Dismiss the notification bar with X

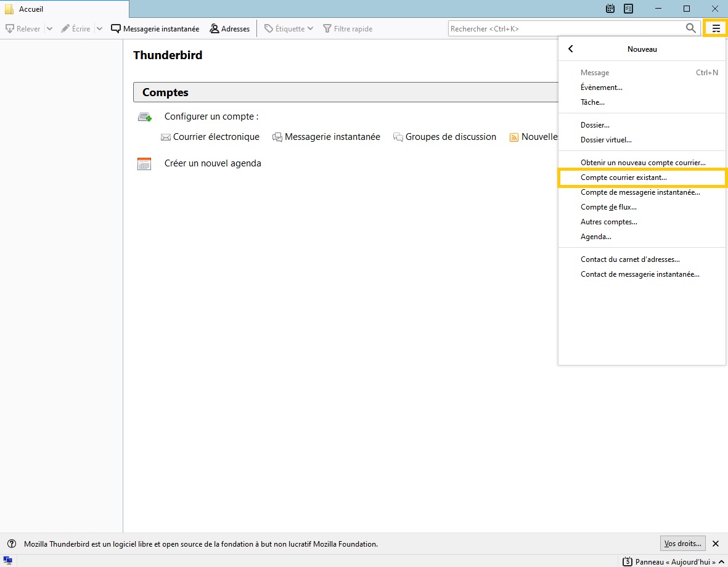click(716, 544)
